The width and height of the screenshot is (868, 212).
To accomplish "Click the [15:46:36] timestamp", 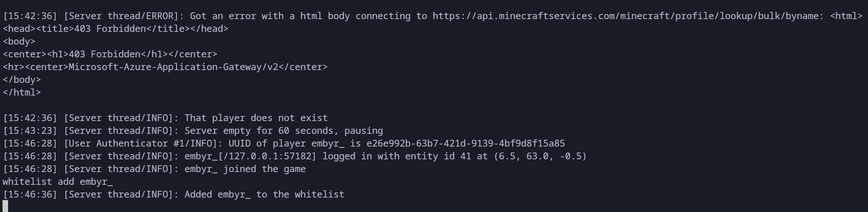I will 30,195.
